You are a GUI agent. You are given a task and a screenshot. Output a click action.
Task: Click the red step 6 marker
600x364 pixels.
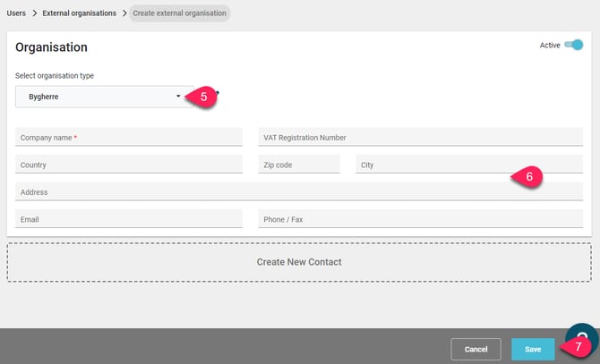pos(529,177)
